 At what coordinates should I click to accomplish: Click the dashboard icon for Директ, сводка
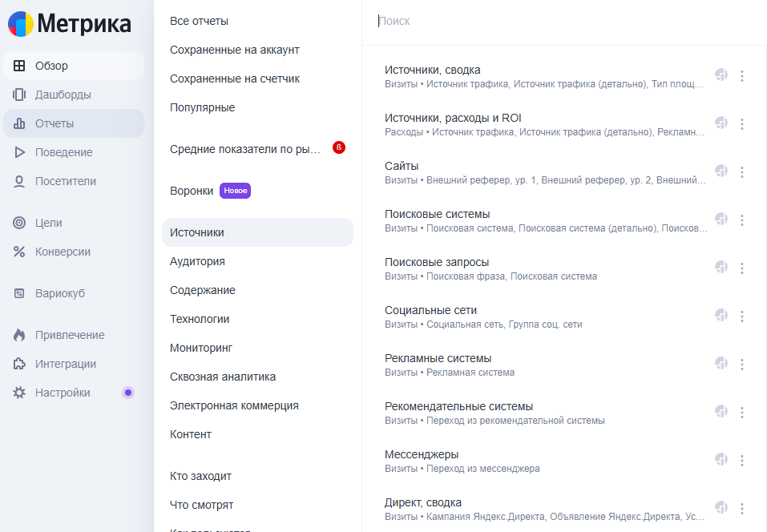tap(721, 507)
